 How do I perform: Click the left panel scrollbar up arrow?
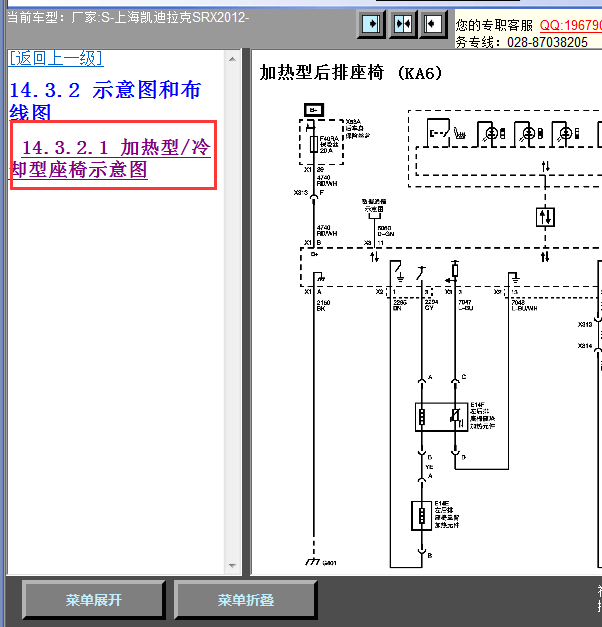click(232, 59)
